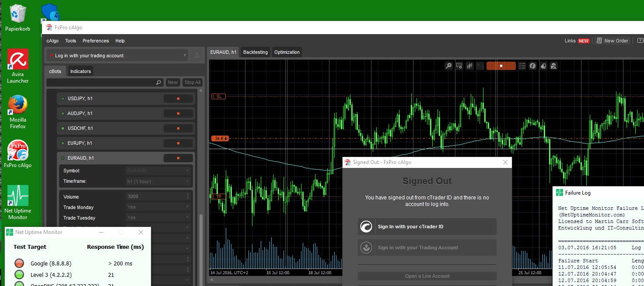Stop the USDJPY, h1 cBot instance

(178, 99)
